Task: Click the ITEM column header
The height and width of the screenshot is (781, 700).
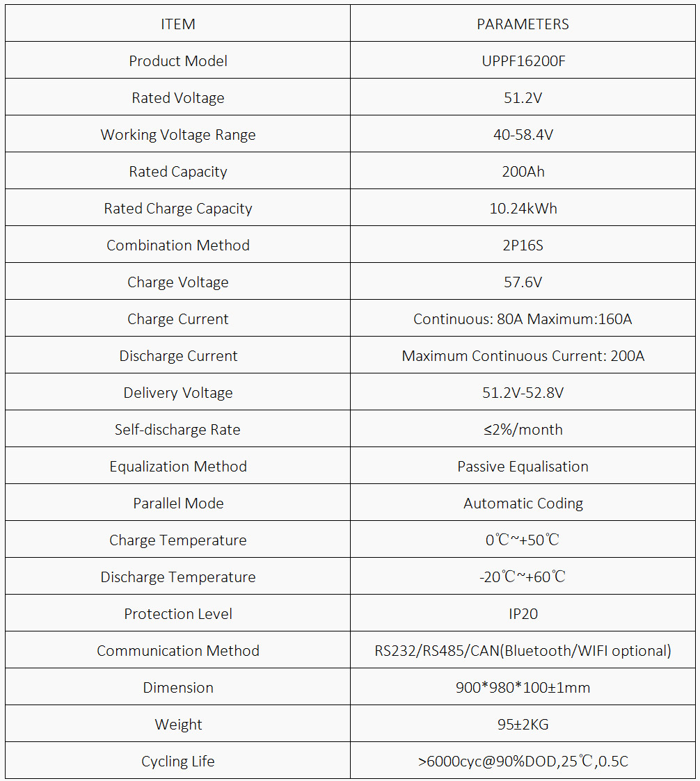Action: 178,24
